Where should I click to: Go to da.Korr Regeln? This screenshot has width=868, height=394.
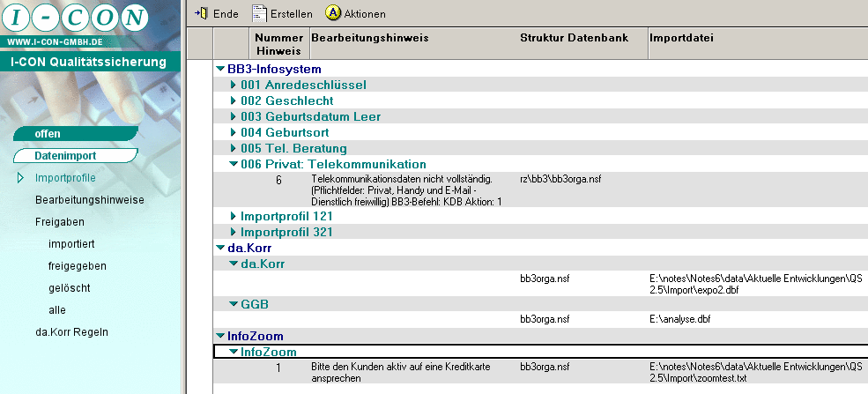(x=71, y=332)
